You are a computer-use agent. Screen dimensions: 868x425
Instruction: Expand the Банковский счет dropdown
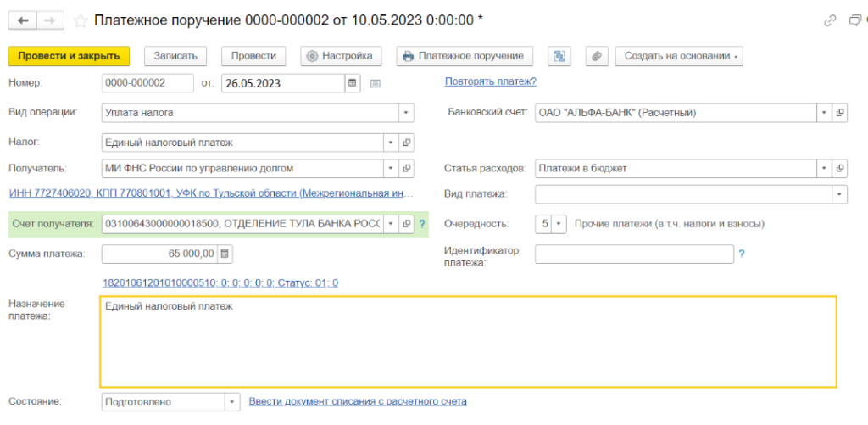[824, 113]
